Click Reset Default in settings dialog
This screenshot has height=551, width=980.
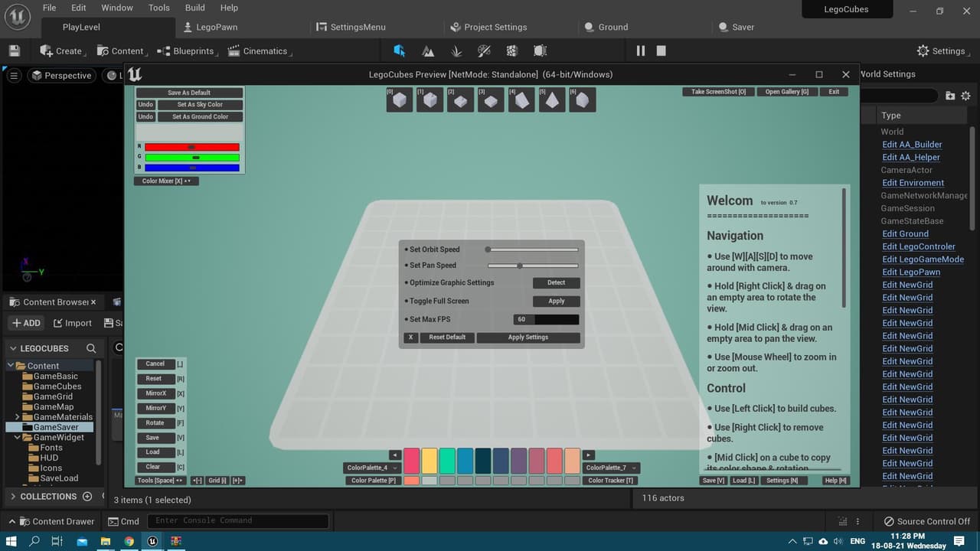447,337
